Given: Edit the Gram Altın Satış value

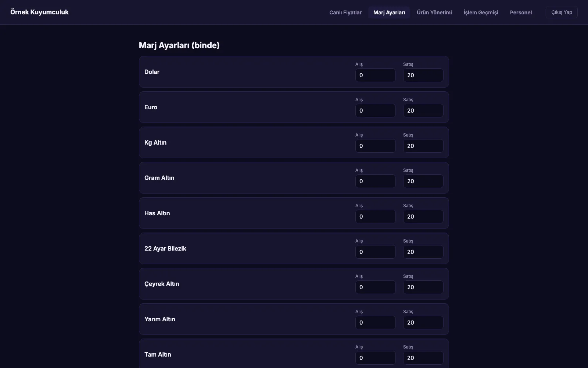Looking at the screenshot, I should [x=423, y=181].
